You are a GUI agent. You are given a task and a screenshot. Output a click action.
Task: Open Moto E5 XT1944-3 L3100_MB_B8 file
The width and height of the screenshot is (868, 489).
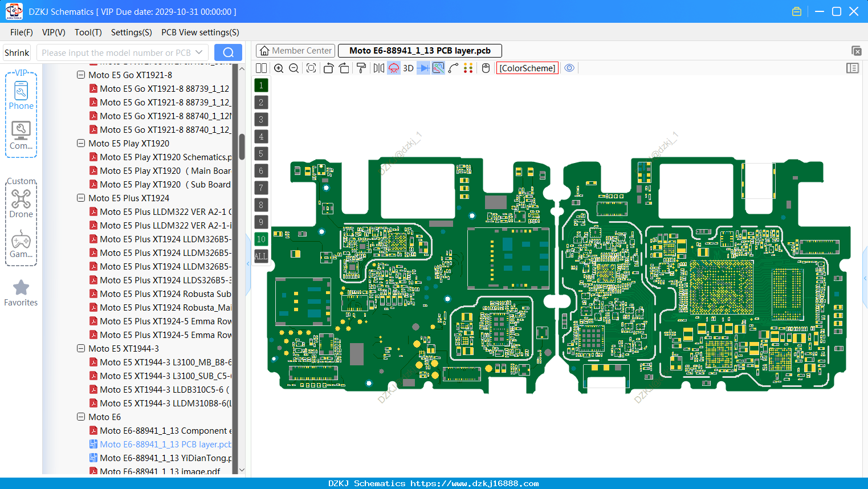(161, 362)
